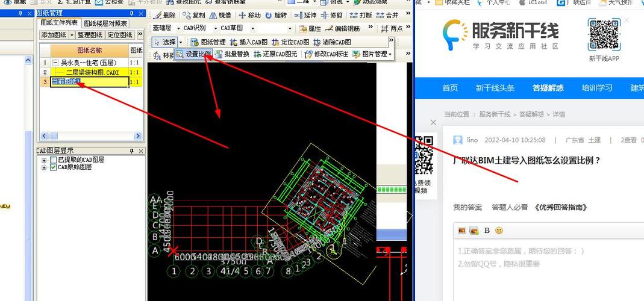Viewport: 644px width, 301px height.
Task: Pick the 旋转 rotate tool
Action: pos(276,15)
